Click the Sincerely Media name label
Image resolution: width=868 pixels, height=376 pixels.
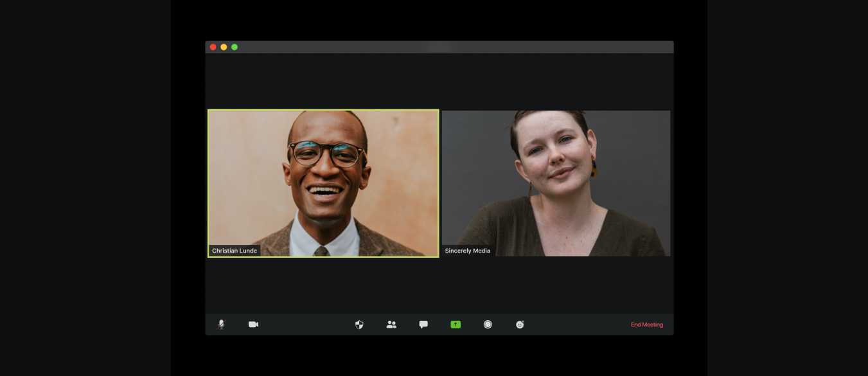468,251
